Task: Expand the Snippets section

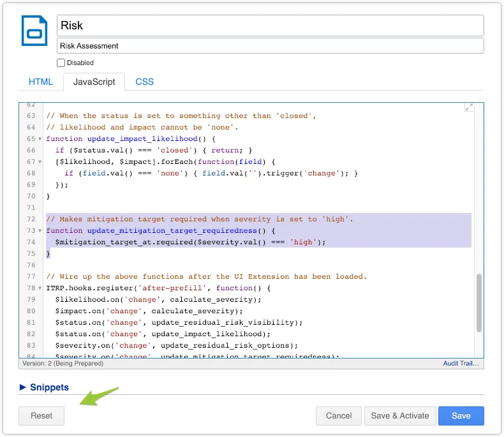Action: click(44, 387)
